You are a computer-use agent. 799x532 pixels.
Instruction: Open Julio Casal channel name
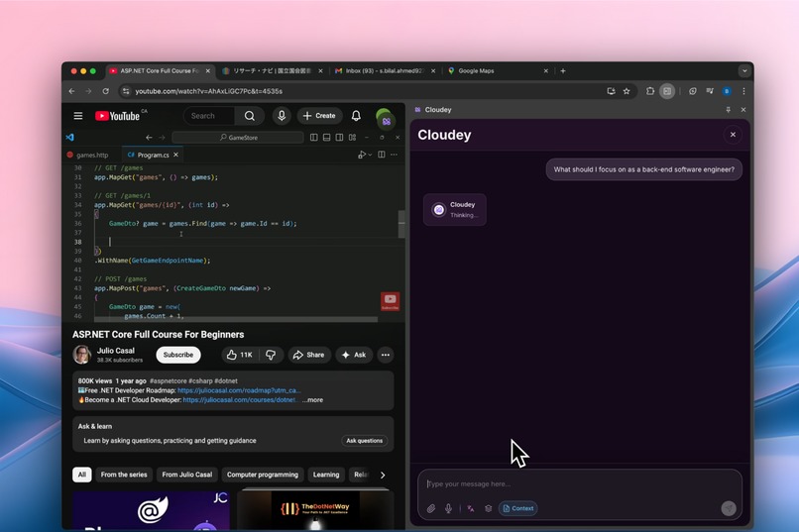(116, 351)
